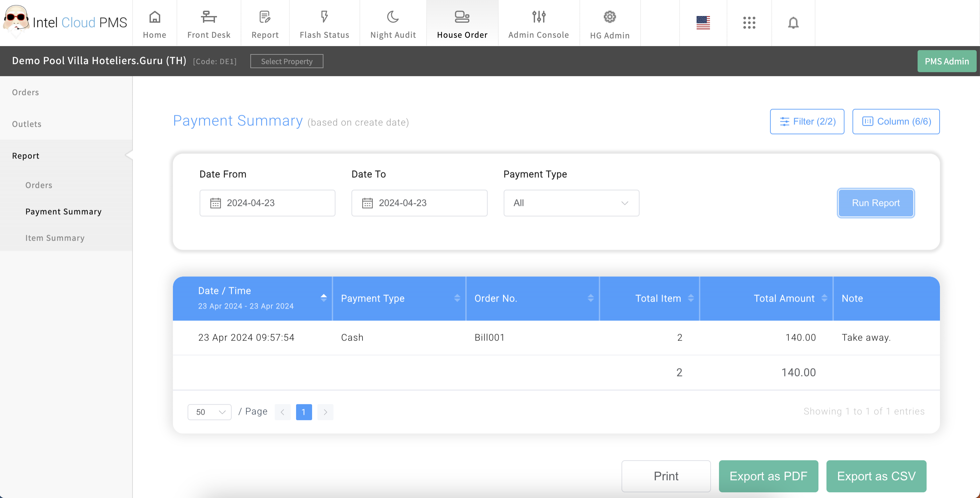980x498 pixels.
Task: Click the Date To input field
Action: 419,203
